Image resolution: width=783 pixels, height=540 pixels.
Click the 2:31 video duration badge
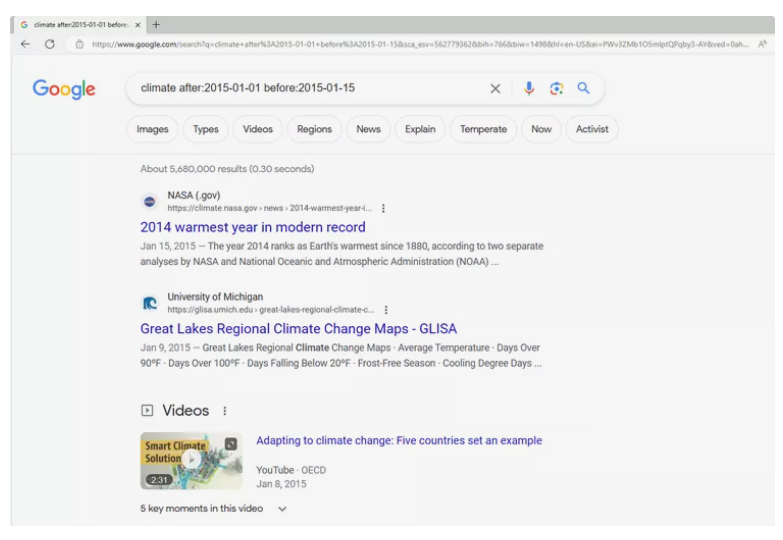point(159,480)
